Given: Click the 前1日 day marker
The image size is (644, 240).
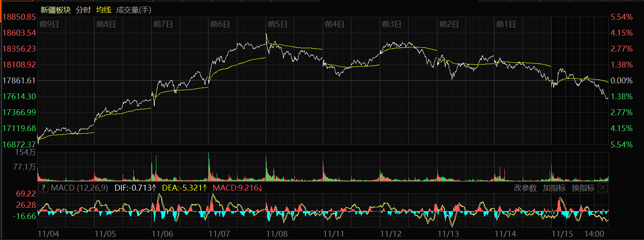Looking at the screenshot, I should click(x=506, y=24).
